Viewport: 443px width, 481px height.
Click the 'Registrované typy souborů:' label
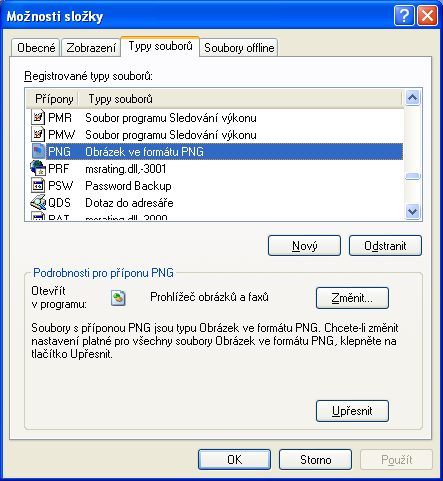click(x=88, y=76)
